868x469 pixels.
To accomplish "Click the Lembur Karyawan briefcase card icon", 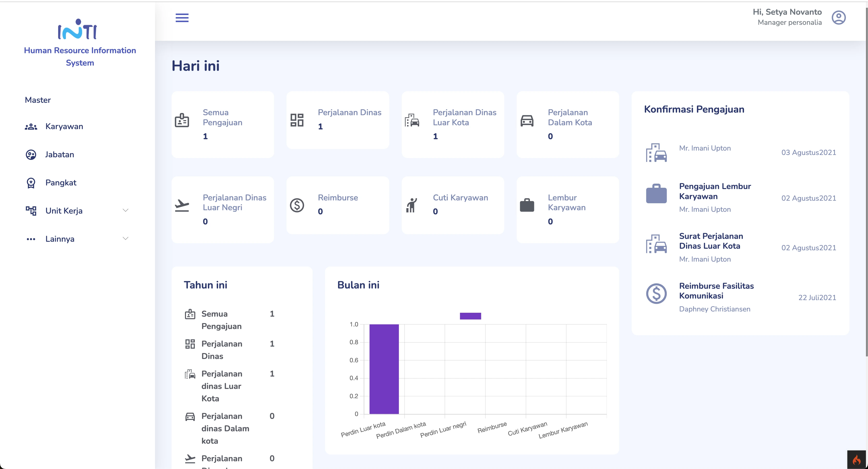I will click(527, 205).
